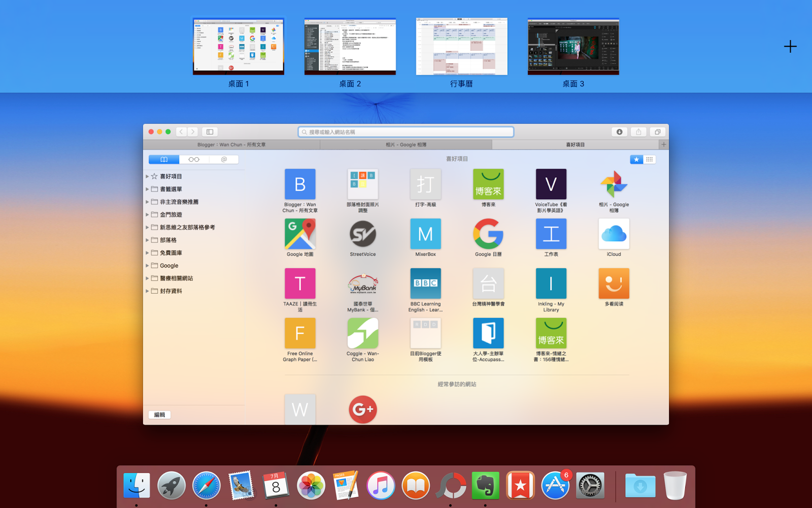Open the 國泰世華 MyBank favorite
The image size is (812, 508).
(363, 283)
